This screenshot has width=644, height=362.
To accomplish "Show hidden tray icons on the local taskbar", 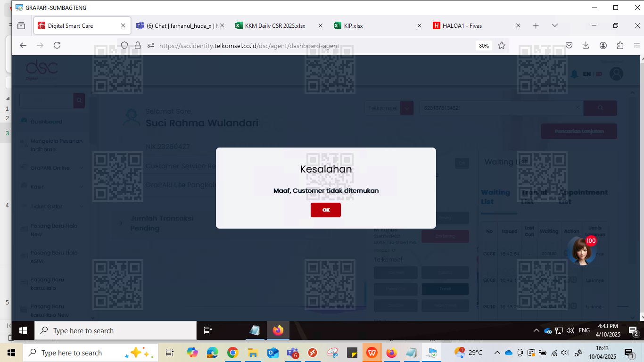I will pos(497,353).
